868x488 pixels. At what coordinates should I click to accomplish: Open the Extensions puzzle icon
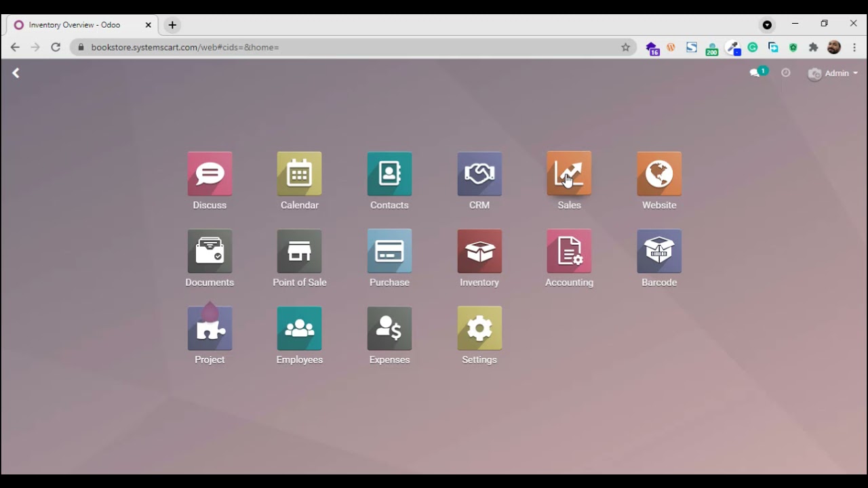click(814, 47)
